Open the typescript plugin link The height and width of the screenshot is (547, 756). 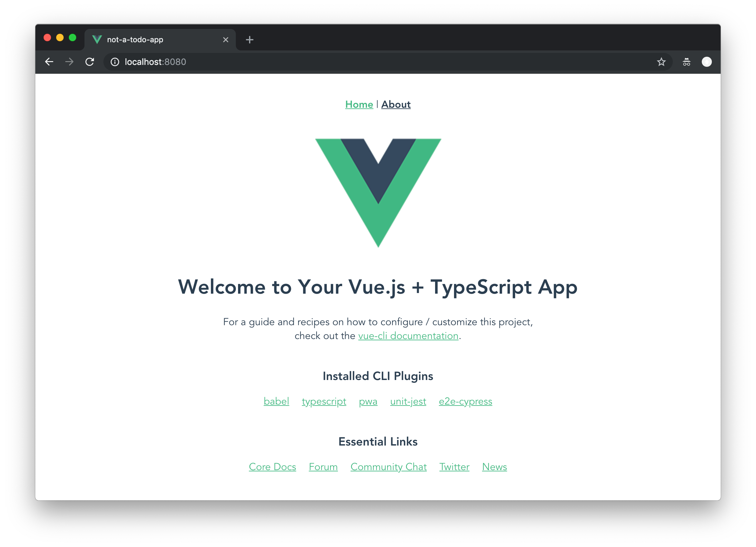[324, 401]
